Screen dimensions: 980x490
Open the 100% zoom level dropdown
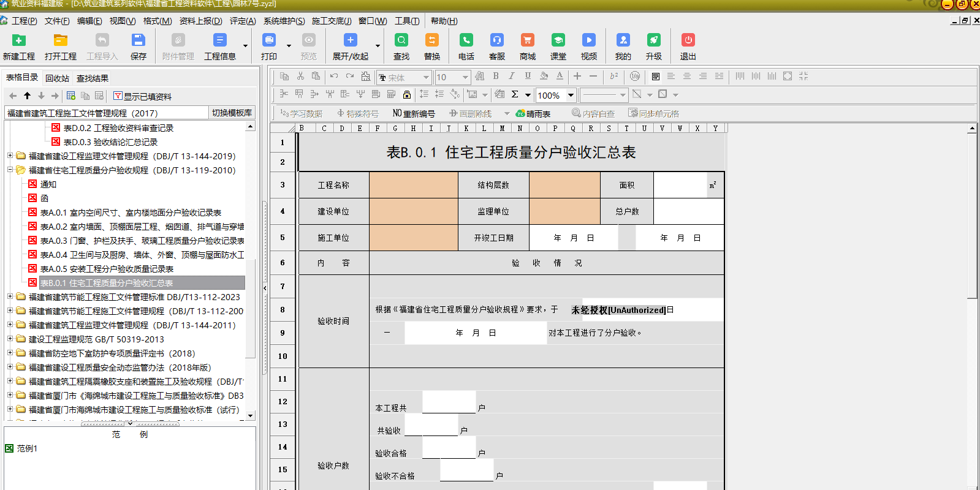(x=571, y=95)
